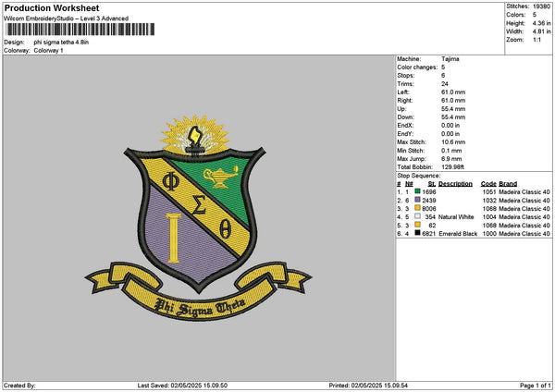
Task: Click the 'Wilcom EmbroideryStudio – Level 3 Advanced' text
Action: 67,18
